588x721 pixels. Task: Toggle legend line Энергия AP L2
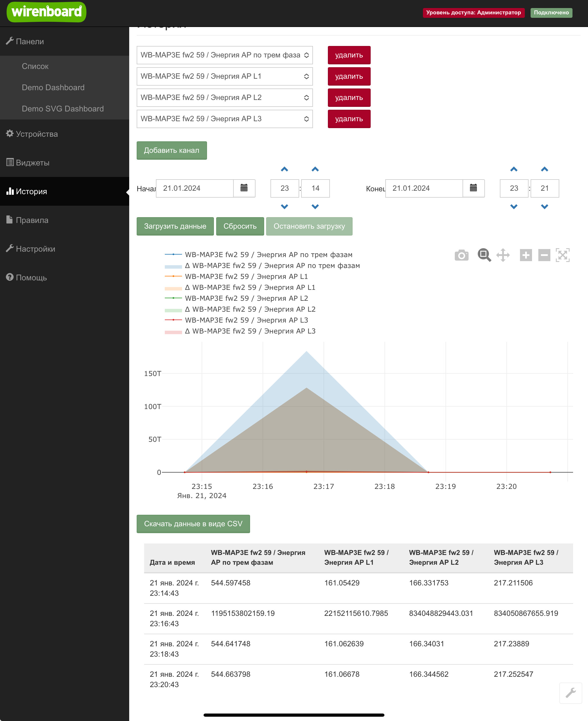pyautogui.click(x=236, y=298)
